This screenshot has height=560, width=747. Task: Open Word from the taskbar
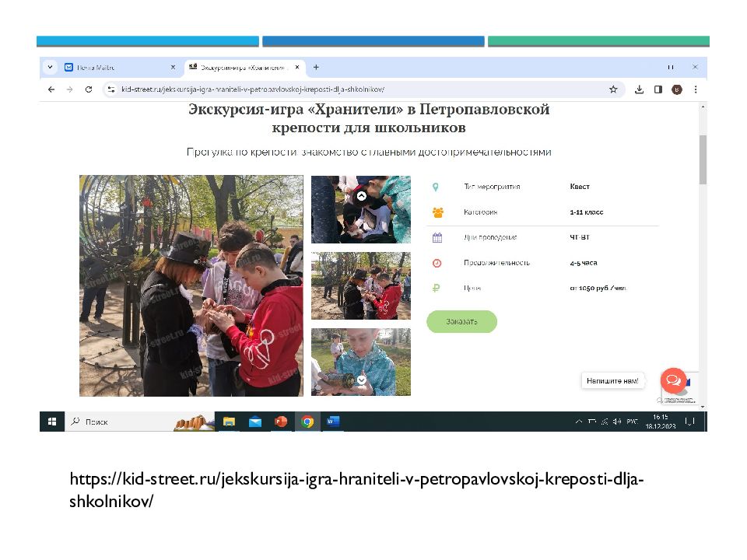coord(333,422)
